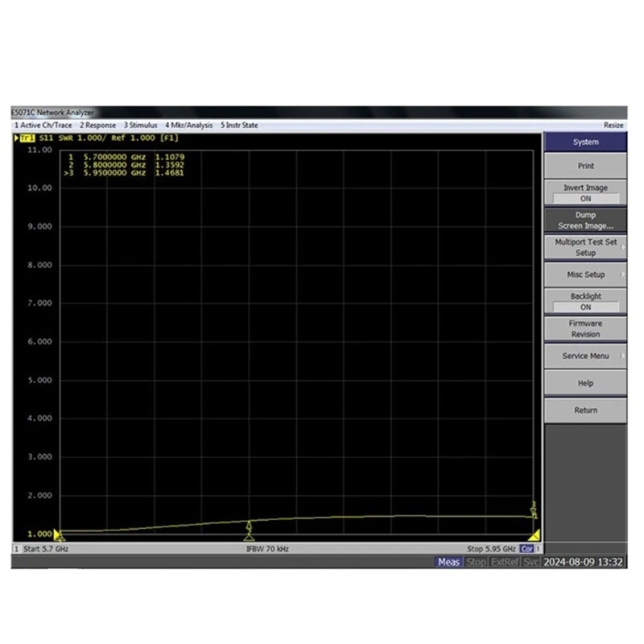Click the Return softkey
The width and height of the screenshot is (644, 644).
(585, 411)
